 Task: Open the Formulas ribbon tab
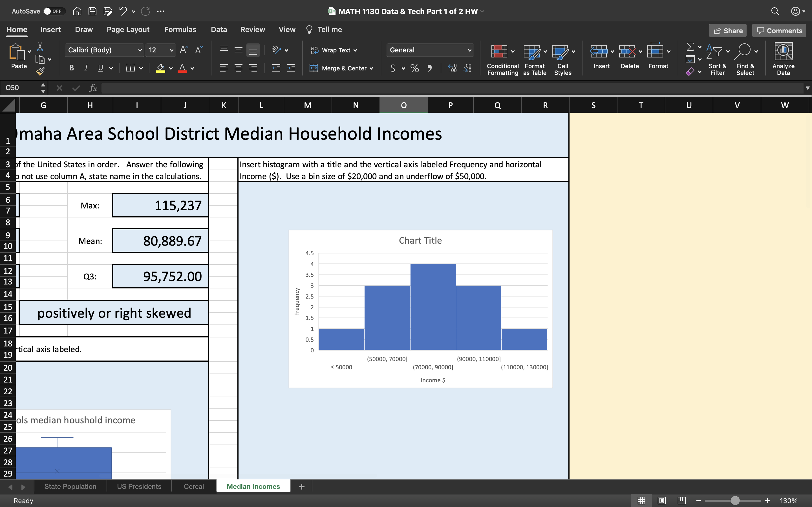coord(180,30)
